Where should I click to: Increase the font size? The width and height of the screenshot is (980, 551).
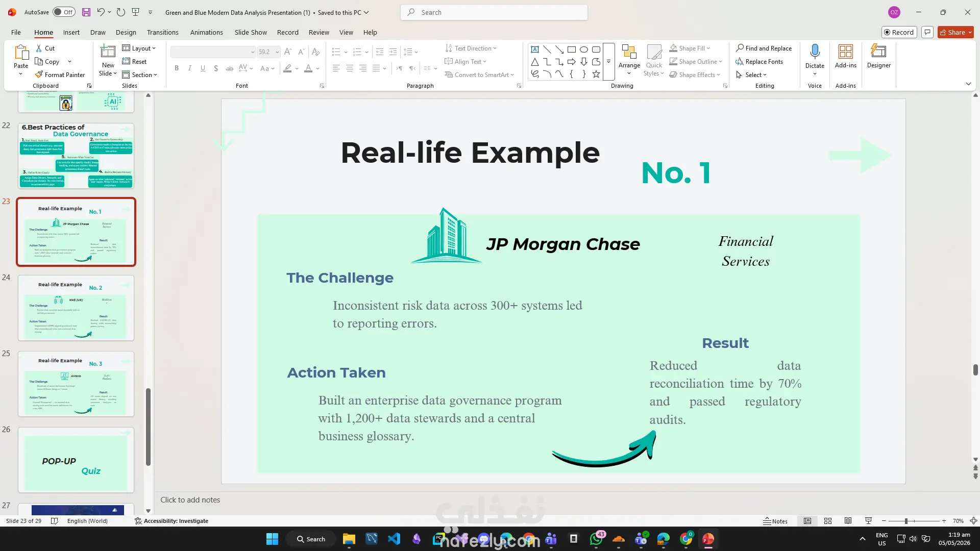tap(288, 52)
